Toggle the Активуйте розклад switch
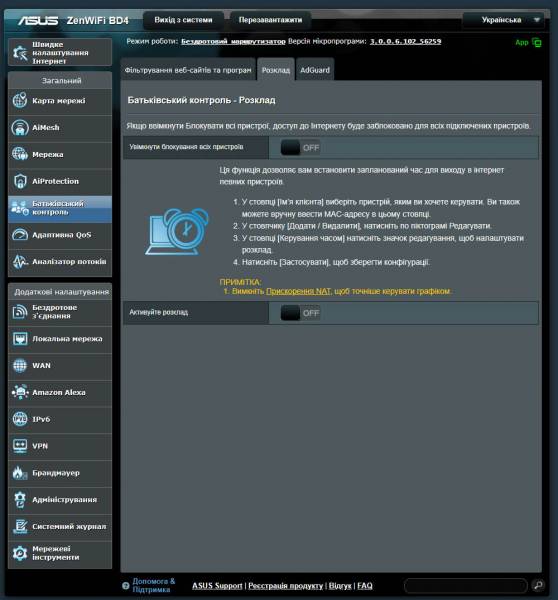Image resolution: width=558 pixels, height=600 pixels. coord(300,313)
